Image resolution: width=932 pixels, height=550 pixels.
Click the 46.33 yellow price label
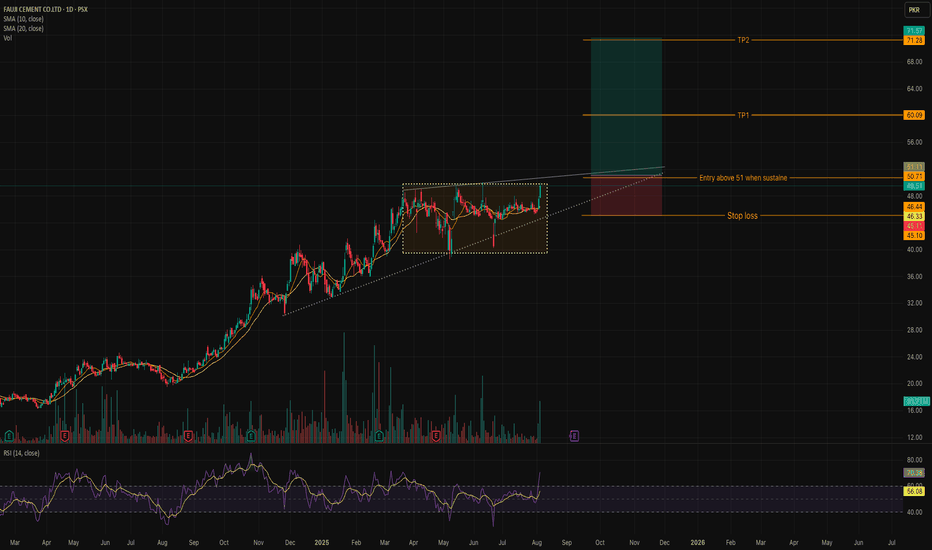[914, 216]
